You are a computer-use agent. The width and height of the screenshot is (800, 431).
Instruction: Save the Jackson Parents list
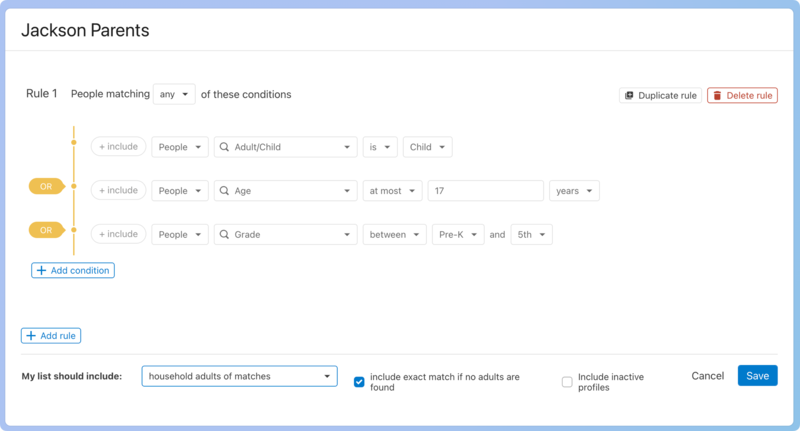coord(757,375)
